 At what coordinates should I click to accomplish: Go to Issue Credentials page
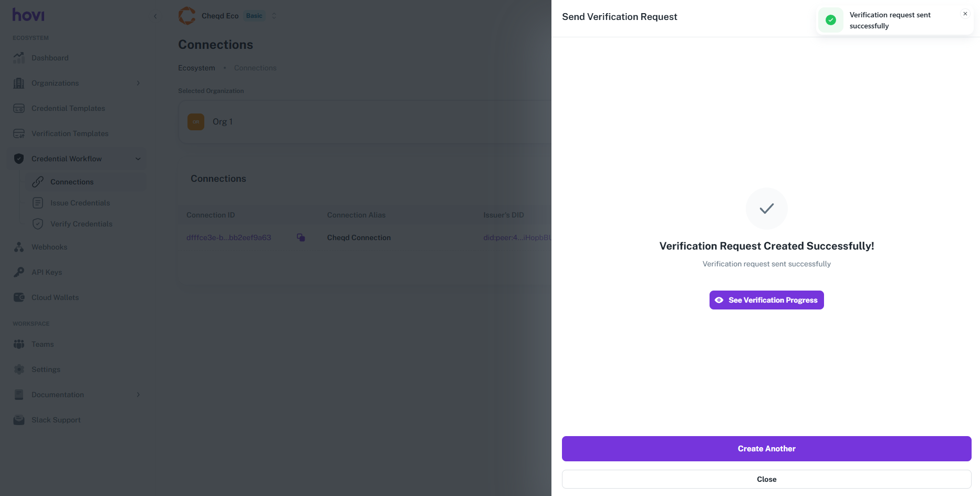pos(80,203)
